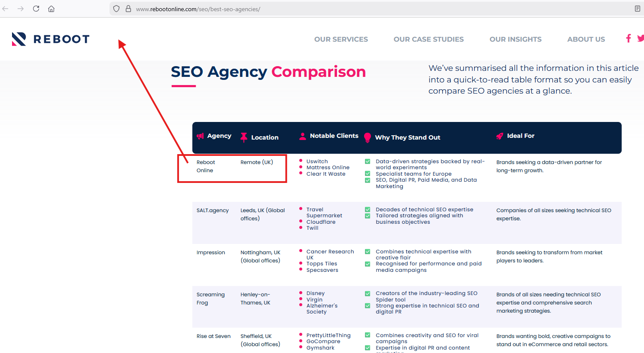
Task: Reload the page with the refresh icon
Action: pos(36,9)
